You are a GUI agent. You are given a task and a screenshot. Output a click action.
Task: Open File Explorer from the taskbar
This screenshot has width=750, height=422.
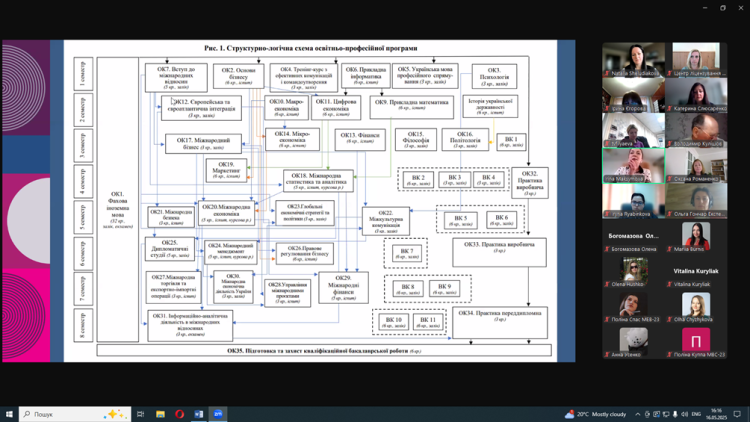(160, 414)
